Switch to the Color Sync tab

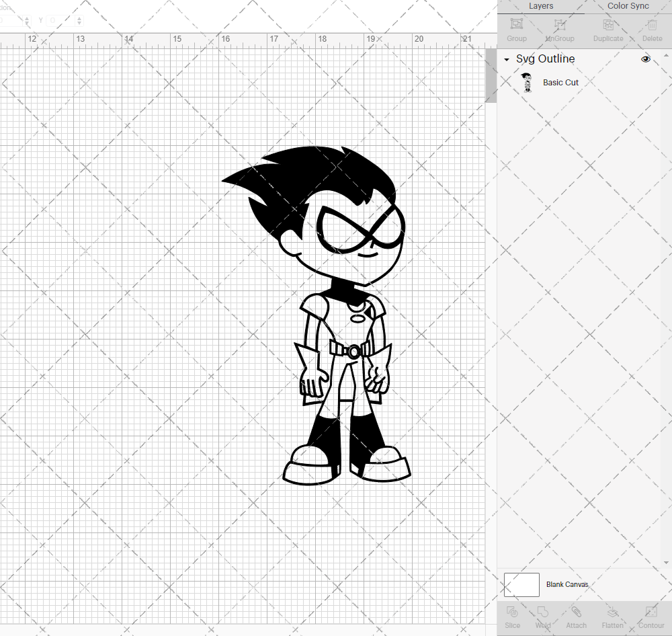click(x=628, y=6)
